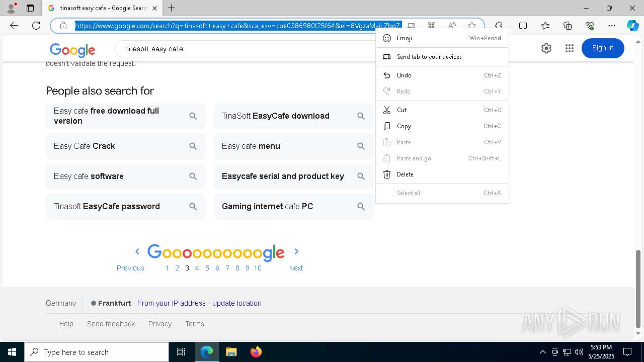
Task: Open results page 10
Action: click(x=258, y=268)
